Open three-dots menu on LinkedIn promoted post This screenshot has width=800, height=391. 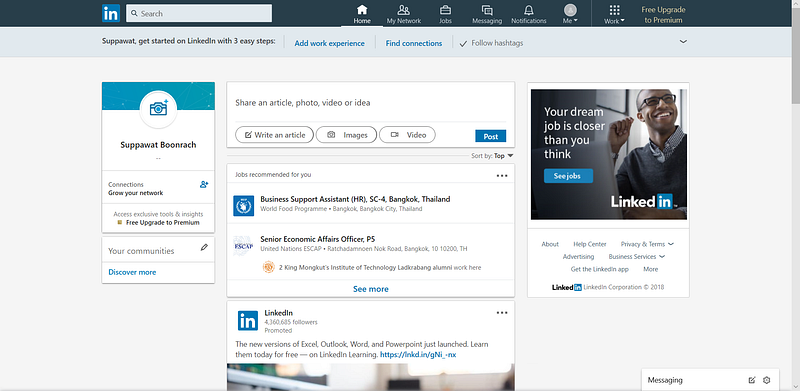502,313
